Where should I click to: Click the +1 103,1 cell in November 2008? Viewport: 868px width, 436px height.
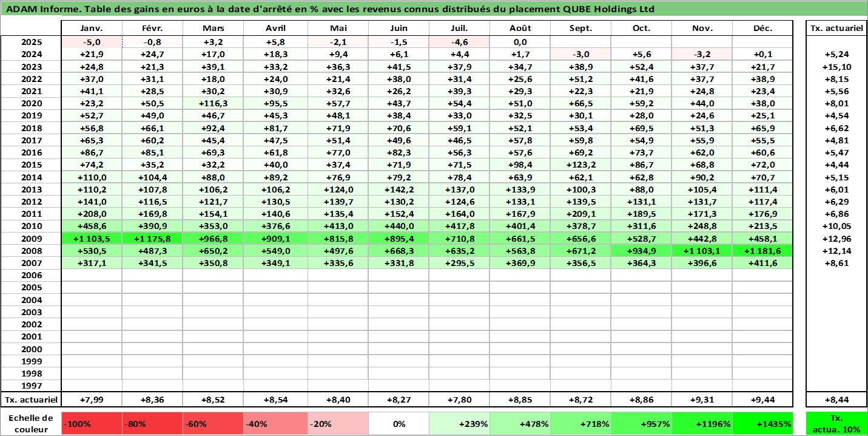(x=702, y=250)
